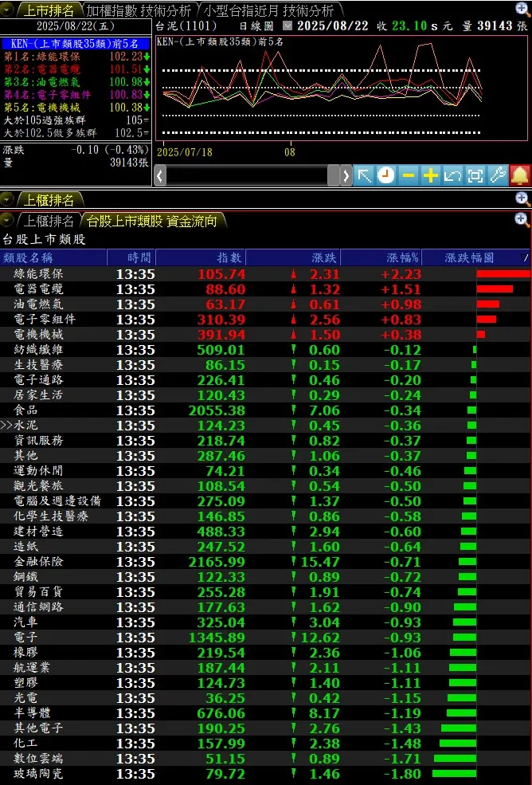This screenshot has width=532, height=785.
Task: Click magnifier icon beside 上櫃排名 header
Action: coord(522,199)
